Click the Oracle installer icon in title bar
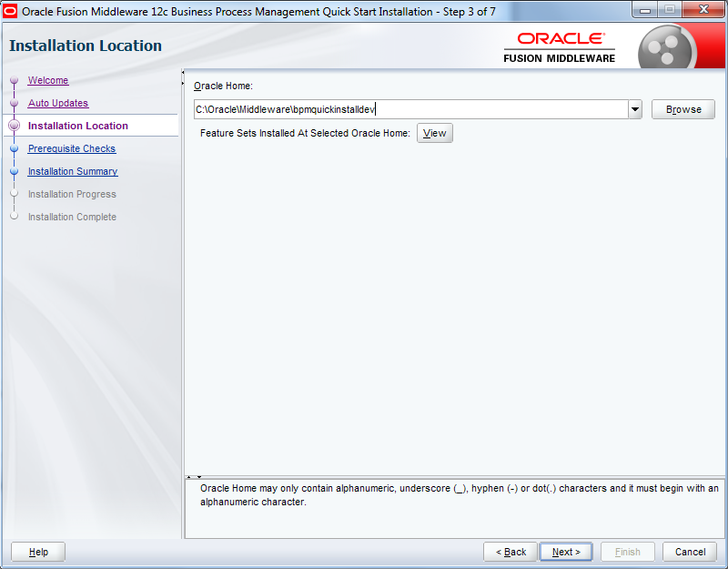Screen dimensions: 728x569 (x=10, y=11)
